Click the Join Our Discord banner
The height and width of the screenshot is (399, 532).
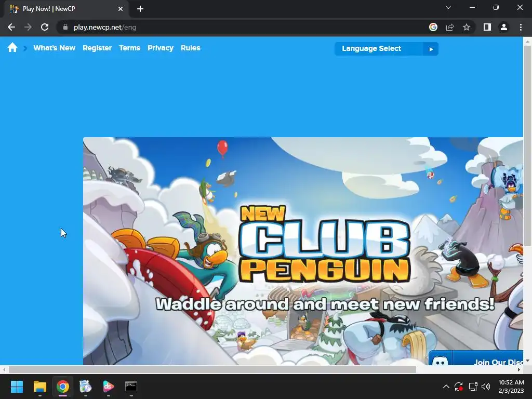[x=476, y=358]
